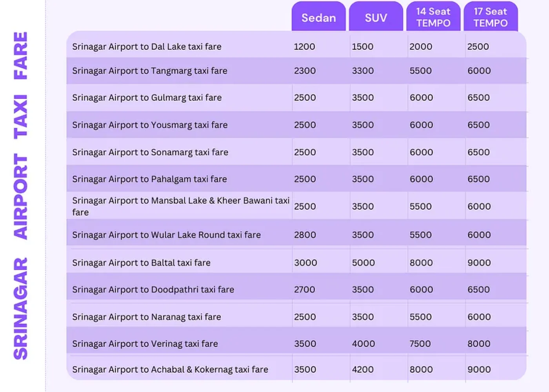Select the Gulmarg 14 Seat fare 6000
The height and width of the screenshot is (392, 549).
click(x=421, y=98)
